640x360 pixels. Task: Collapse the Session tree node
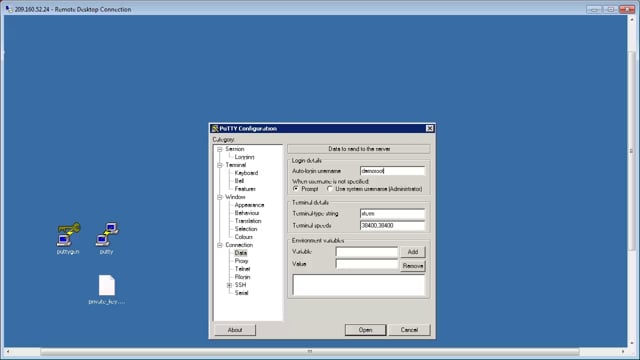(x=220, y=149)
